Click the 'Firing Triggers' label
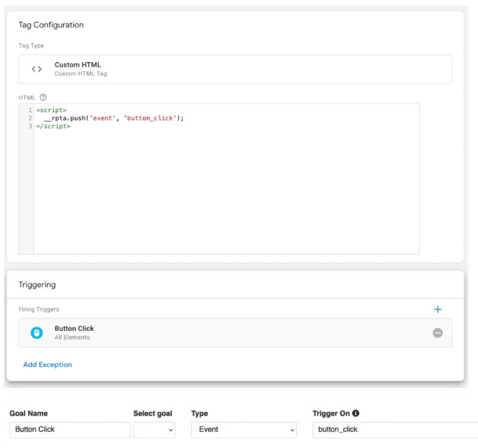 [x=39, y=309]
